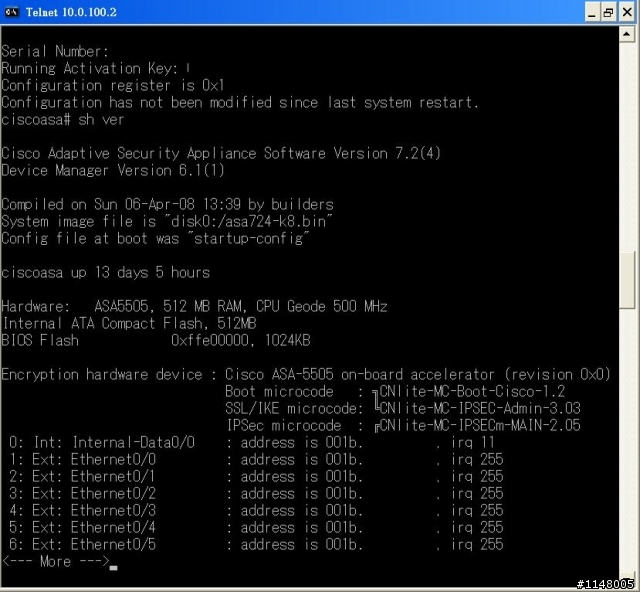
Task: Click the 'startup-config' boot config line
Action: tap(155, 238)
